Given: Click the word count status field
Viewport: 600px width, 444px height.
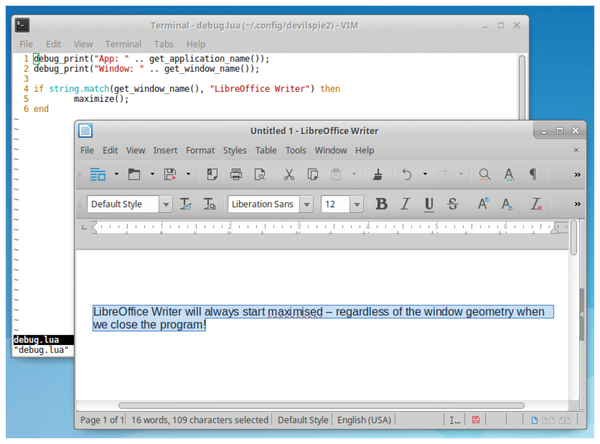Looking at the screenshot, I should point(200,420).
